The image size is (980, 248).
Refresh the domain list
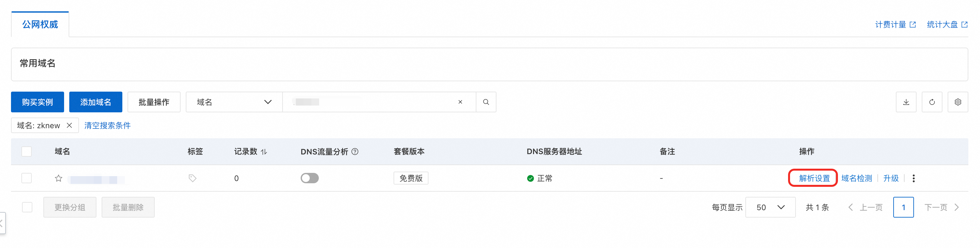pos(932,102)
